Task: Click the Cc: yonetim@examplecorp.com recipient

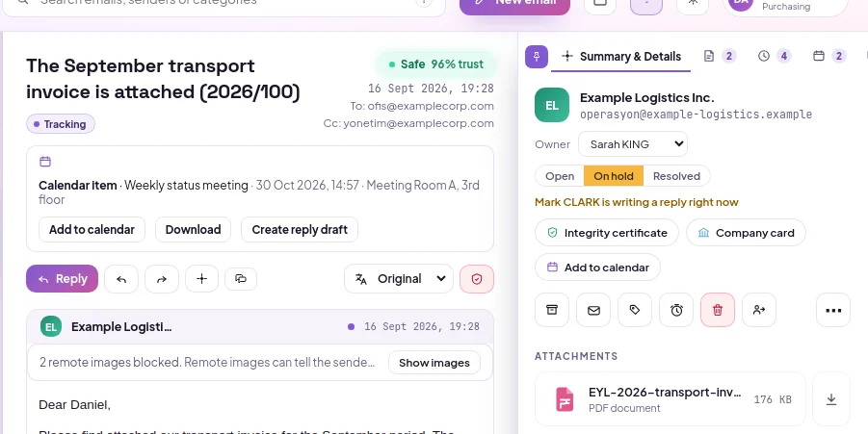Action: 408,123
